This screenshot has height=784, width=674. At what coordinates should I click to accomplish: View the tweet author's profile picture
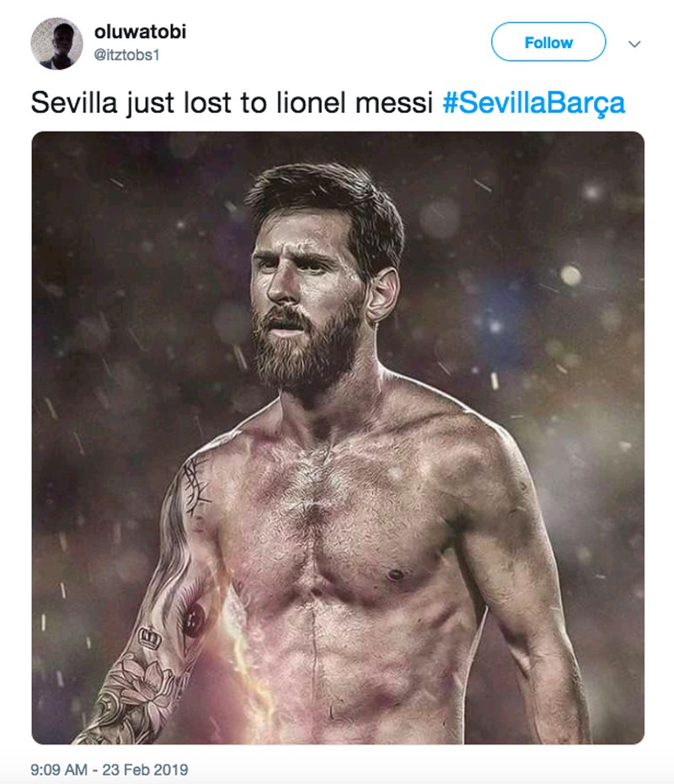point(56,43)
